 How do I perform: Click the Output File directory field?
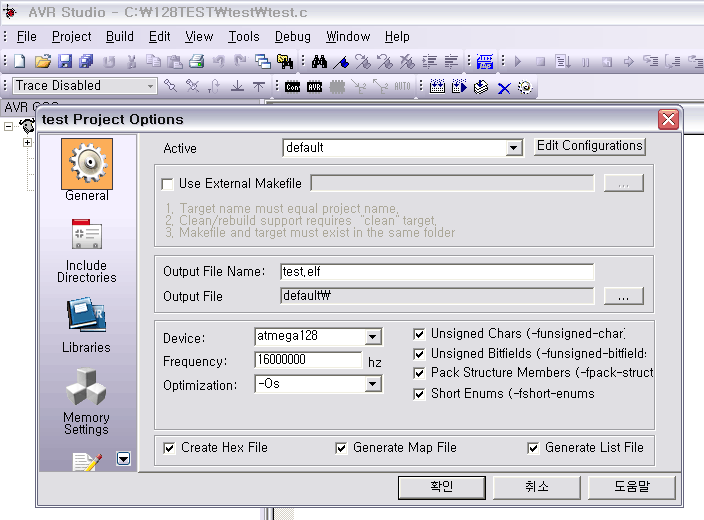click(x=437, y=296)
